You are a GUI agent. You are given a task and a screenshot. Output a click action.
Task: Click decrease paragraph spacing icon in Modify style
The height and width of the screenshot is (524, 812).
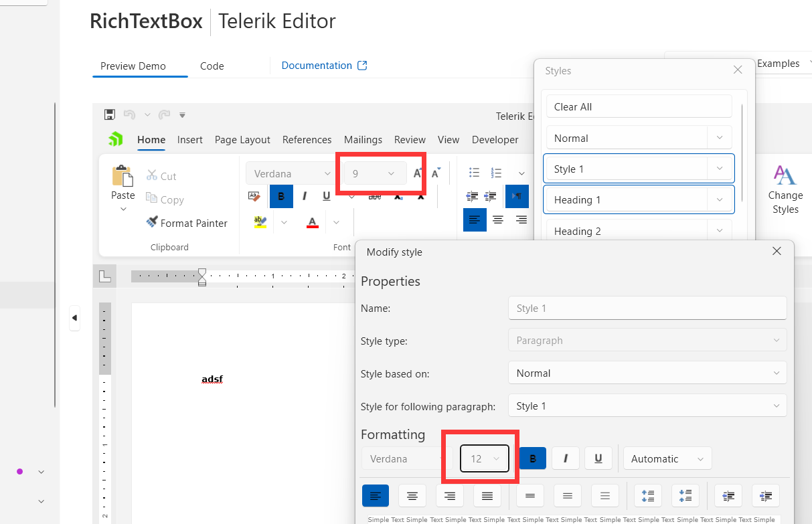pos(685,496)
